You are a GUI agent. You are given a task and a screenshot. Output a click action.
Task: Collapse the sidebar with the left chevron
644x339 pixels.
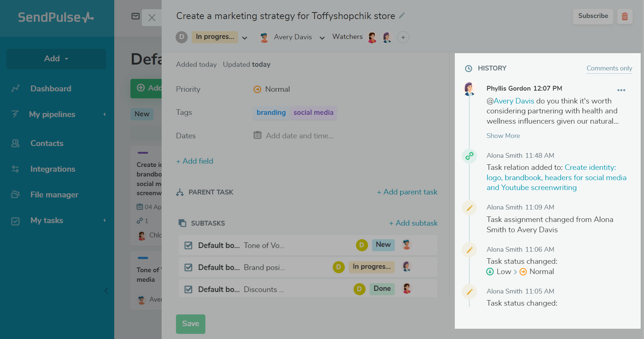106,291
